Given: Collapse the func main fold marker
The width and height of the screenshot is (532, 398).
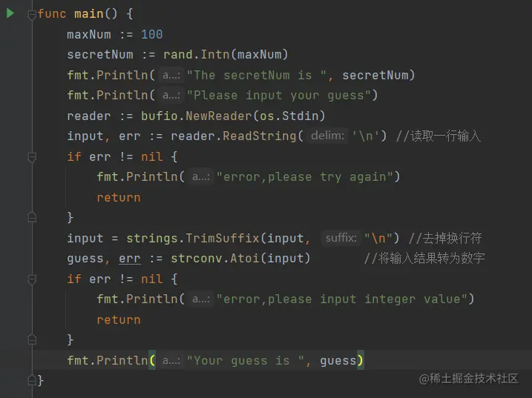Looking at the screenshot, I should (32, 15).
